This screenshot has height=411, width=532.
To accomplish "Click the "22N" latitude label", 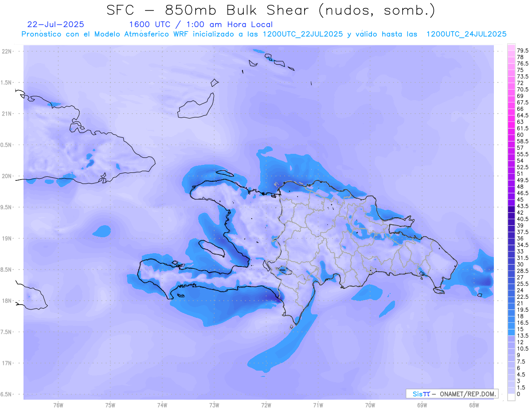I will (7, 51).
